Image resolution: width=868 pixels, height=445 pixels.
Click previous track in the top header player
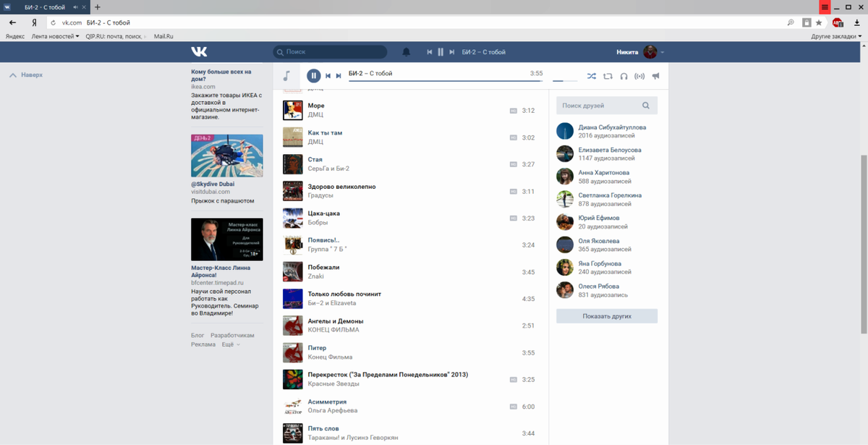(x=430, y=52)
